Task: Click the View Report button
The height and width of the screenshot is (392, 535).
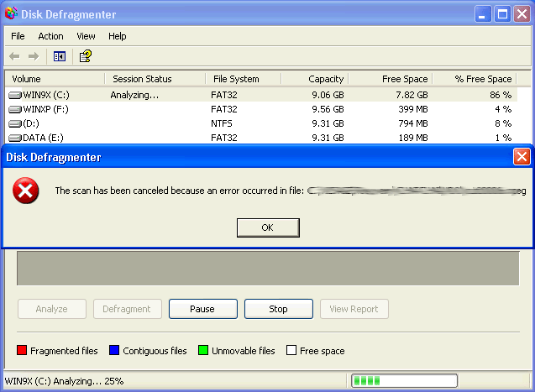Action: [x=354, y=309]
